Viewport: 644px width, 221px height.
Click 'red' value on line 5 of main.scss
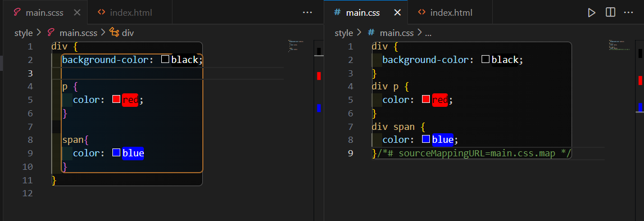pos(130,100)
